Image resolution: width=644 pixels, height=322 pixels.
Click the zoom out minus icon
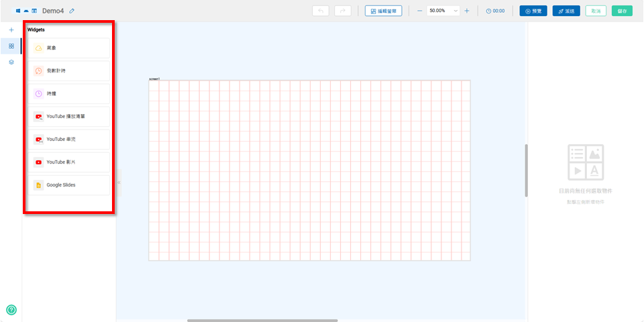click(x=420, y=11)
